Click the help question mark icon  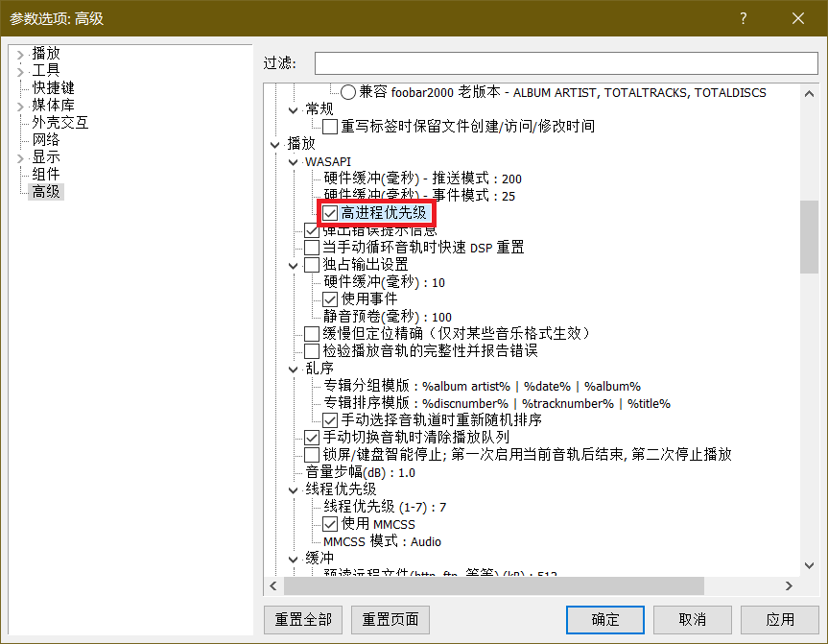click(743, 18)
